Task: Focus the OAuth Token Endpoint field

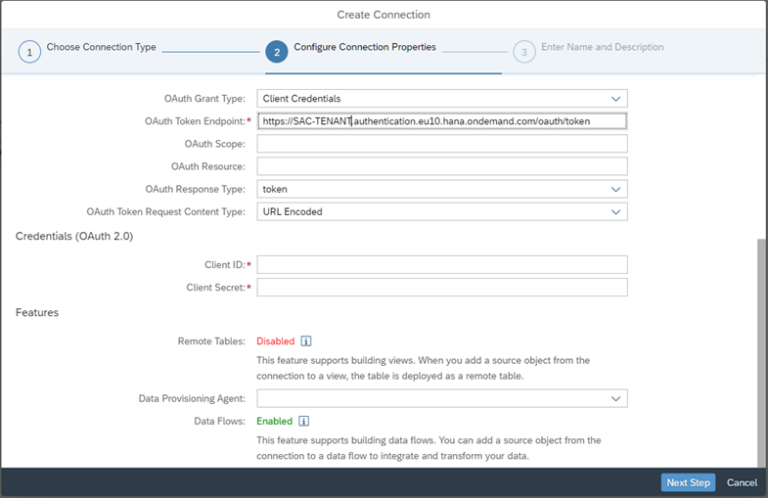Action: click(x=442, y=121)
